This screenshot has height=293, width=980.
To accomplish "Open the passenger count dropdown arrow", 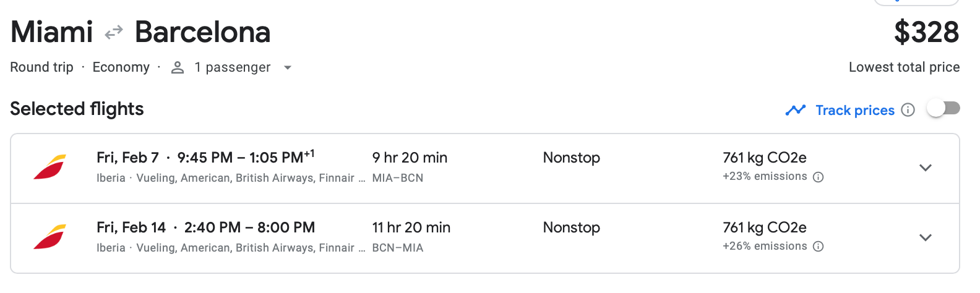I will click(288, 67).
